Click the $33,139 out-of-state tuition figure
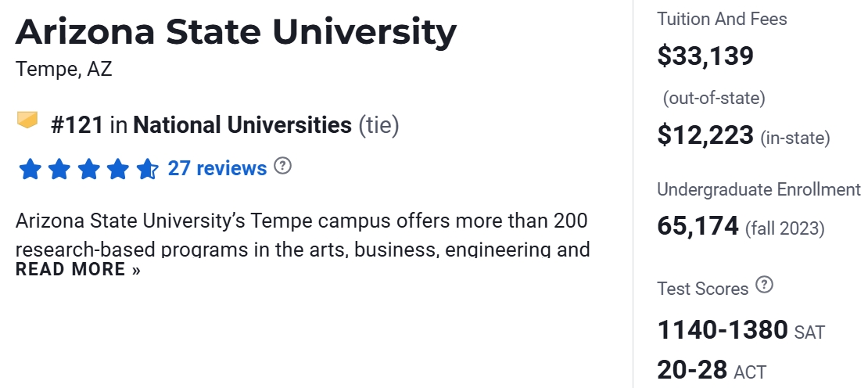 (705, 56)
